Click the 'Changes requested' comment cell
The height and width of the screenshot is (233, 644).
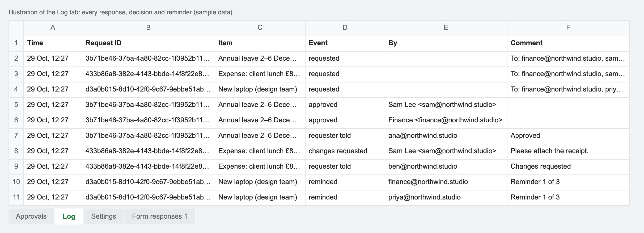pos(568,167)
